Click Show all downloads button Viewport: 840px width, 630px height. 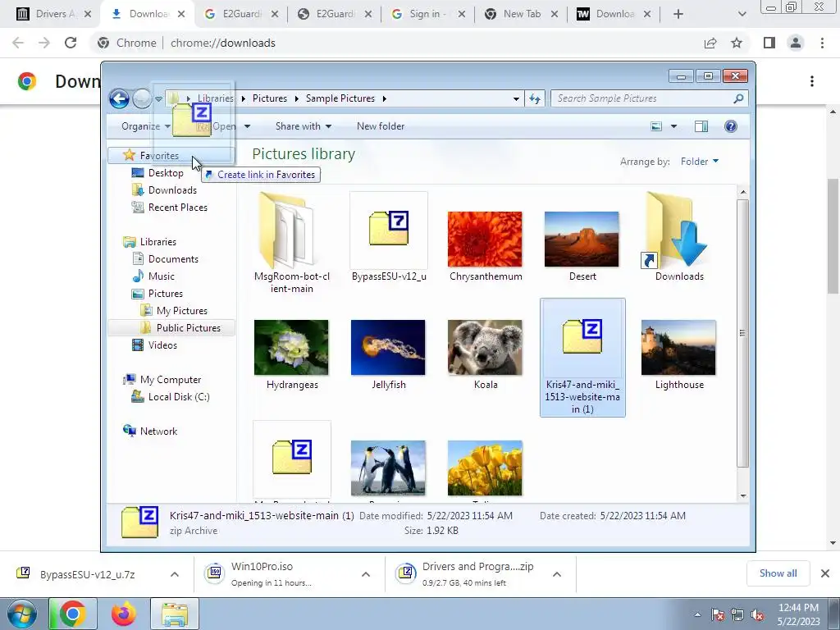pyautogui.click(x=778, y=573)
